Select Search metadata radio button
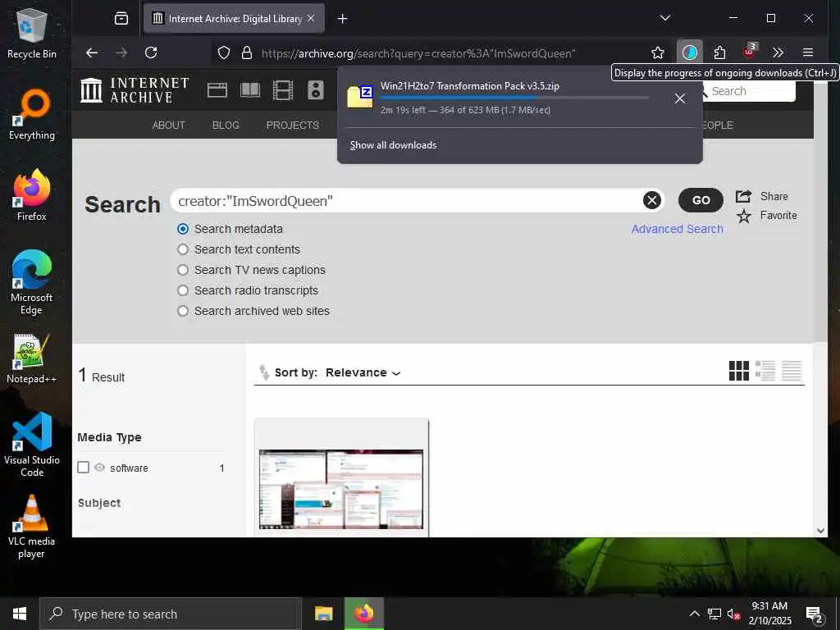Screen dimensions: 840x630 (183, 229)
